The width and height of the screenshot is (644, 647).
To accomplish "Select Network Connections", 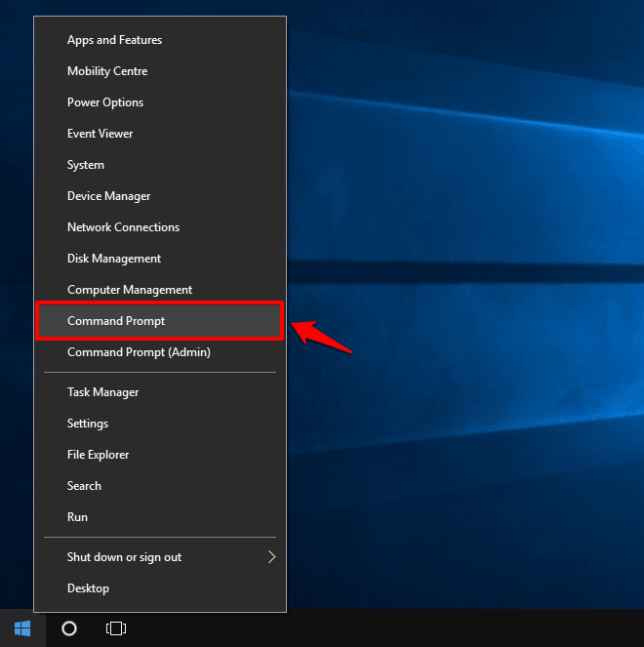I will coord(123,227).
